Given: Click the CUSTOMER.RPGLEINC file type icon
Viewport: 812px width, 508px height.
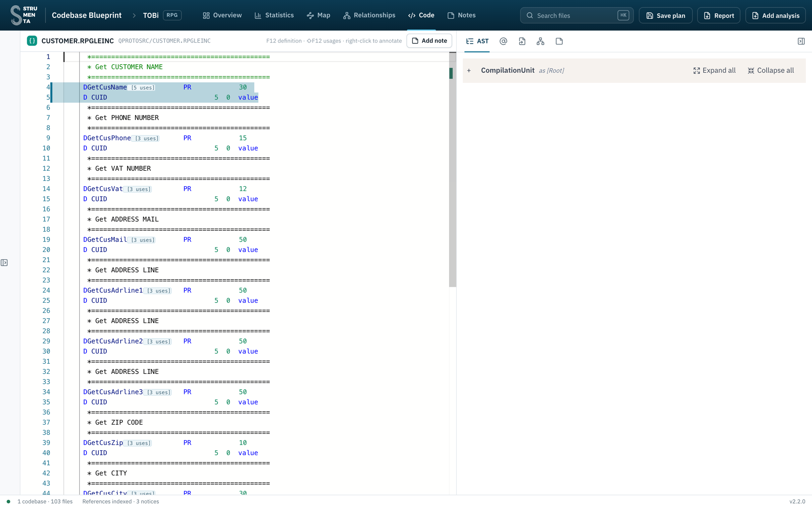Looking at the screenshot, I should coord(32,41).
